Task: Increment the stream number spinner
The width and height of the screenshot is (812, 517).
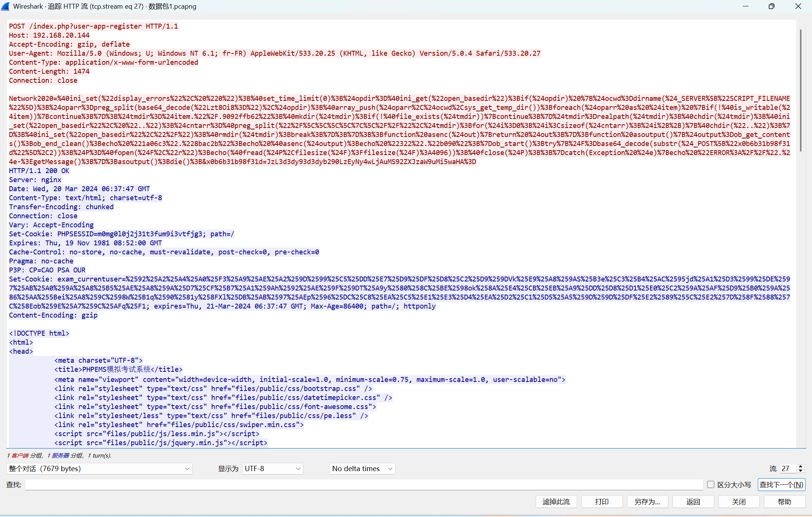Action: (x=801, y=466)
